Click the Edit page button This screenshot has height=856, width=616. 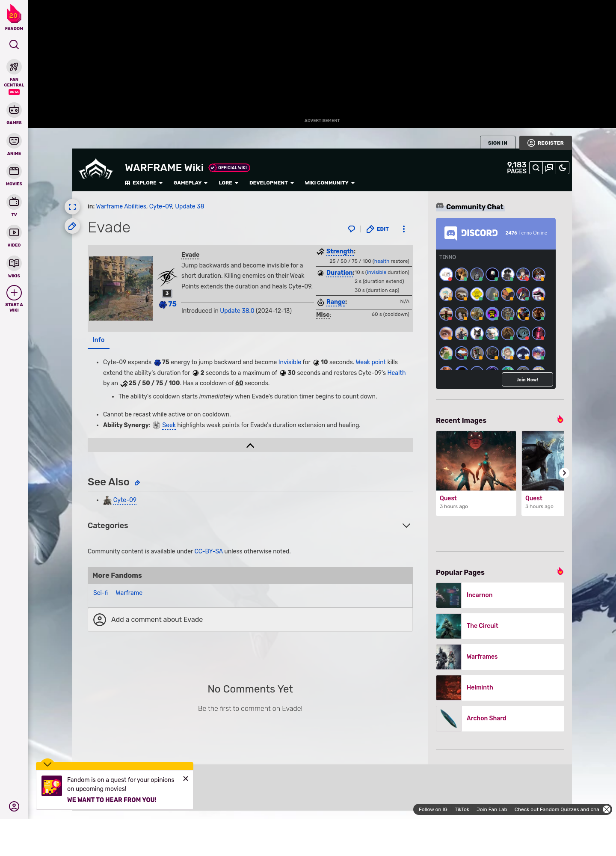point(378,229)
